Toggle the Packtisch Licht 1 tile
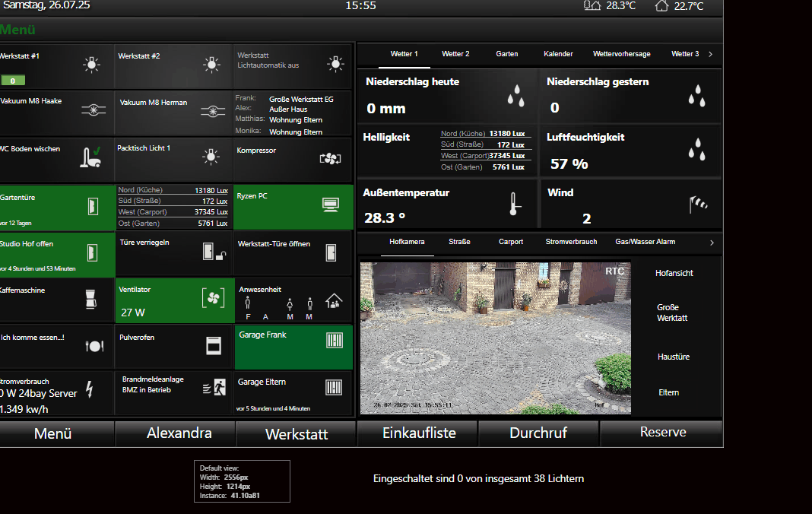Image resolution: width=812 pixels, height=514 pixels. click(x=173, y=160)
